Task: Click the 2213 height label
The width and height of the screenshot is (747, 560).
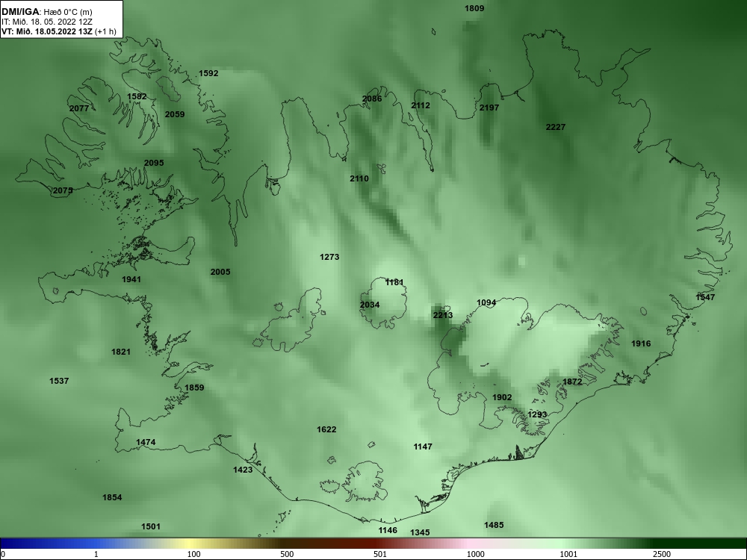Action: click(x=442, y=315)
